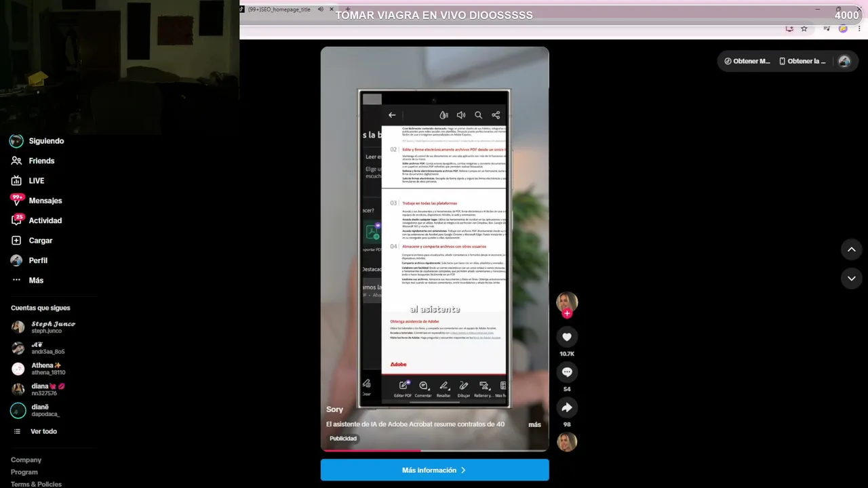Expand the video description with 'más'
Viewport: 868px width, 488px height.
(535, 424)
